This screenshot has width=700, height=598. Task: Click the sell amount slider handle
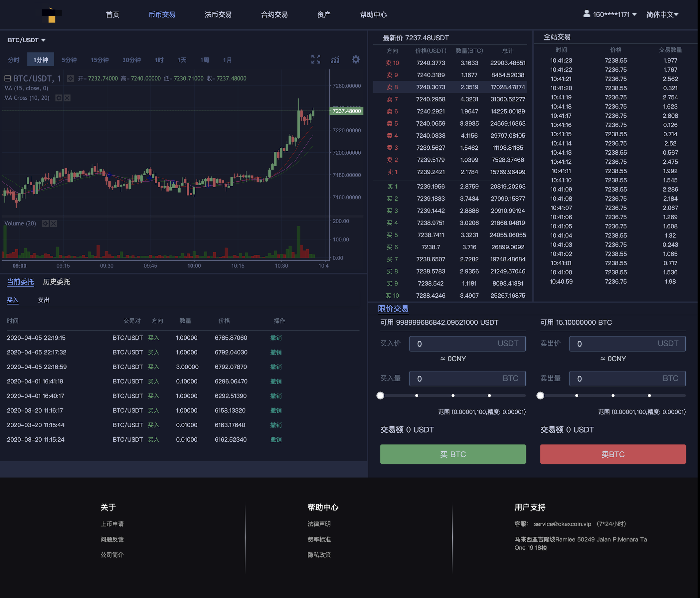pyautogui.click(x=540, y=395)
